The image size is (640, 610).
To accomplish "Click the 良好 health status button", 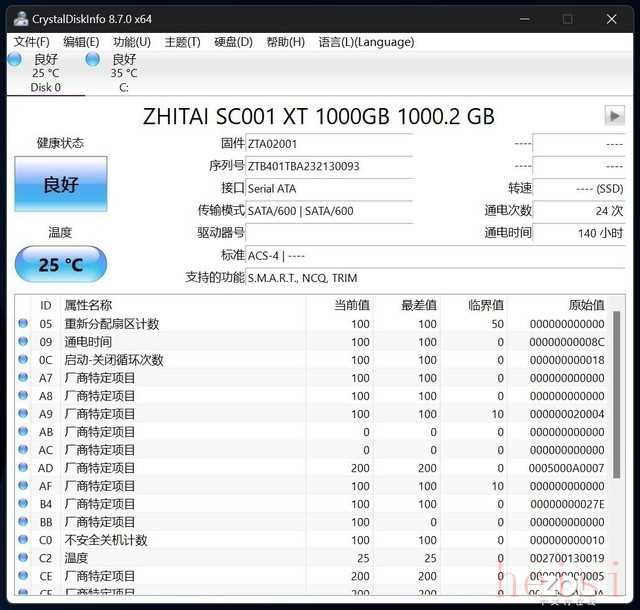I will click(x=61, y=184).
